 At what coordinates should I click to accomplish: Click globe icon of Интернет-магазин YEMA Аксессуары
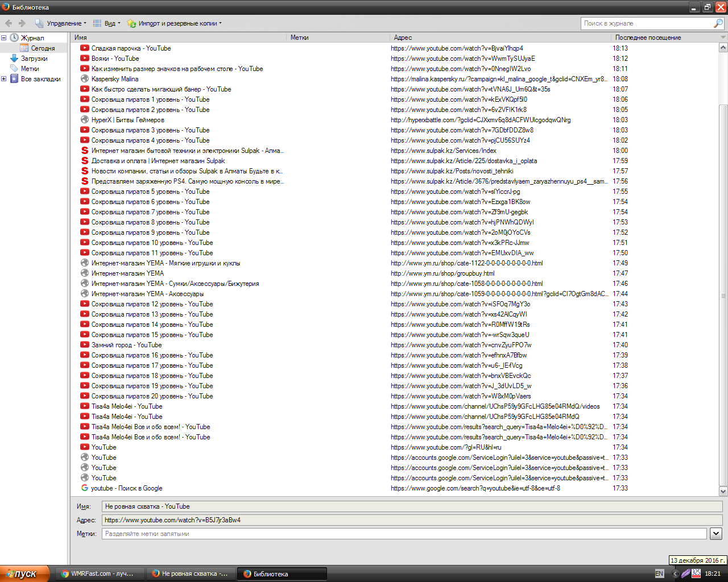pyautogui.click(x=85, y=294)
